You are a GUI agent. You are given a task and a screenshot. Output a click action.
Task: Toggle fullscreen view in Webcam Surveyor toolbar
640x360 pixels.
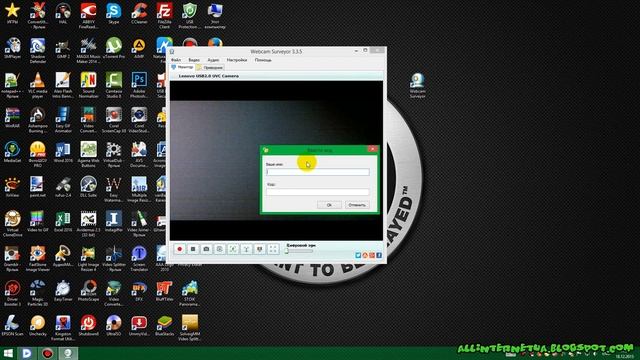[x=273, y=249]
